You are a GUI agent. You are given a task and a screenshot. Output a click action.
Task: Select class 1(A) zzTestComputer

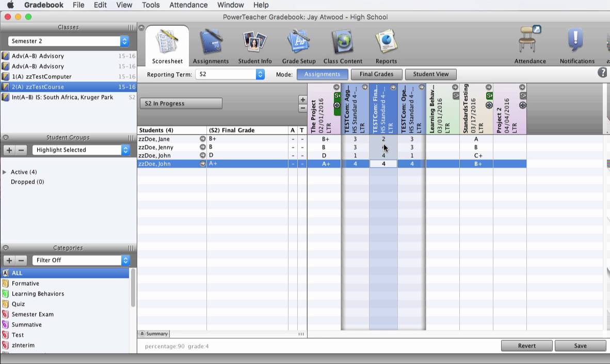[x=69, y=76]
